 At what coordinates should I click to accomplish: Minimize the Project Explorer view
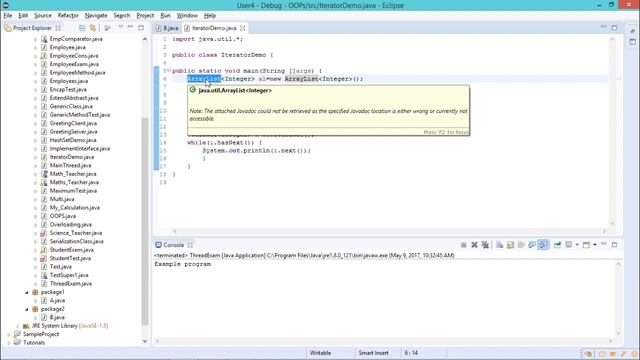130,27
